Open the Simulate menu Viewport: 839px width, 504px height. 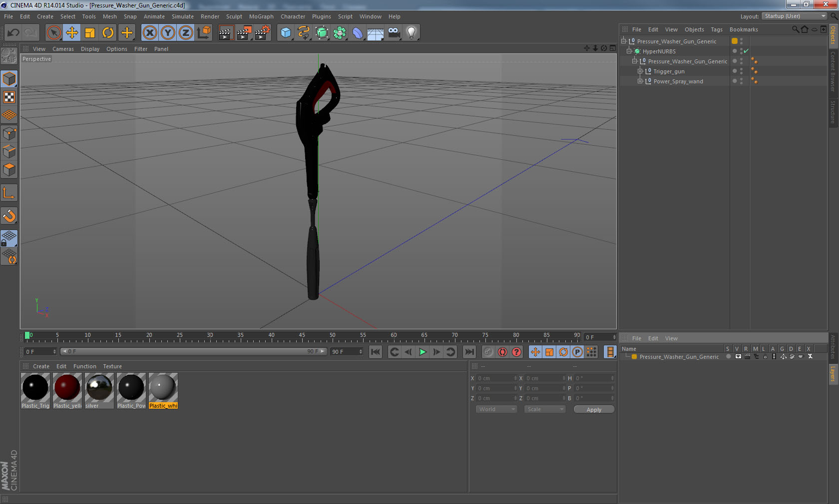[183, 16]
